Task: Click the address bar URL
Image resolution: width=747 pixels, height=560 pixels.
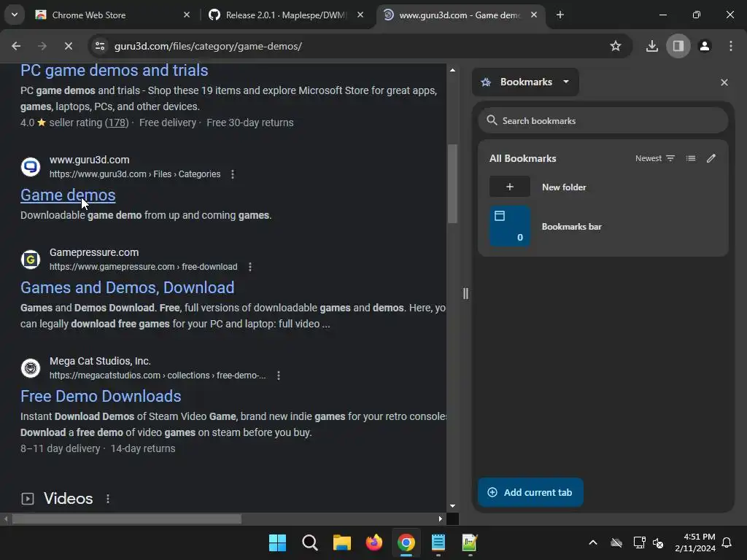Action: click(208, 46)
